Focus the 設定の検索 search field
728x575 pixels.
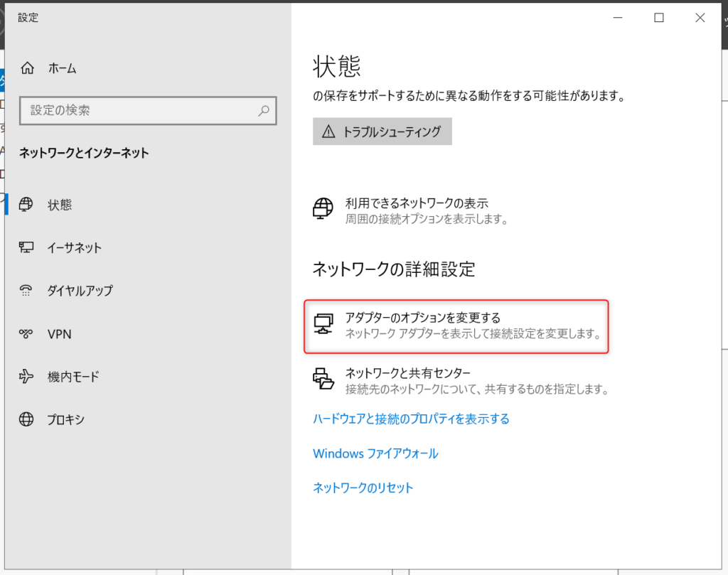tap(139, 111)
